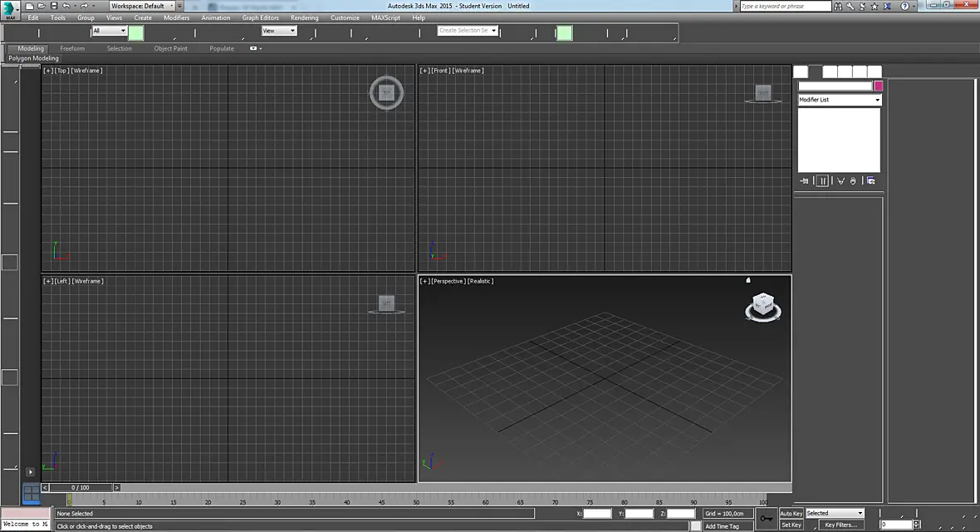
Task: Click frame 50 on the timeline ruler
Action: click(x=415, y=502)
